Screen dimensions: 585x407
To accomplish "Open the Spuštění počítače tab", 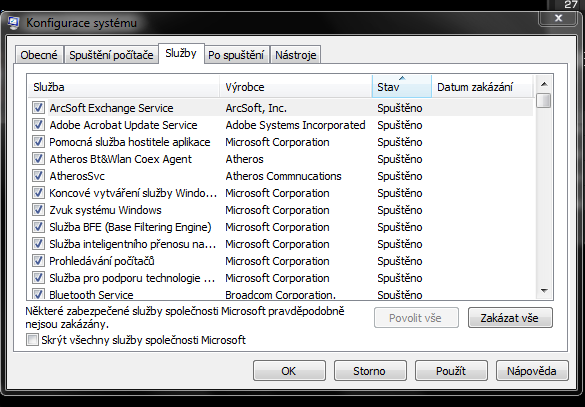I will click(111, 55).
